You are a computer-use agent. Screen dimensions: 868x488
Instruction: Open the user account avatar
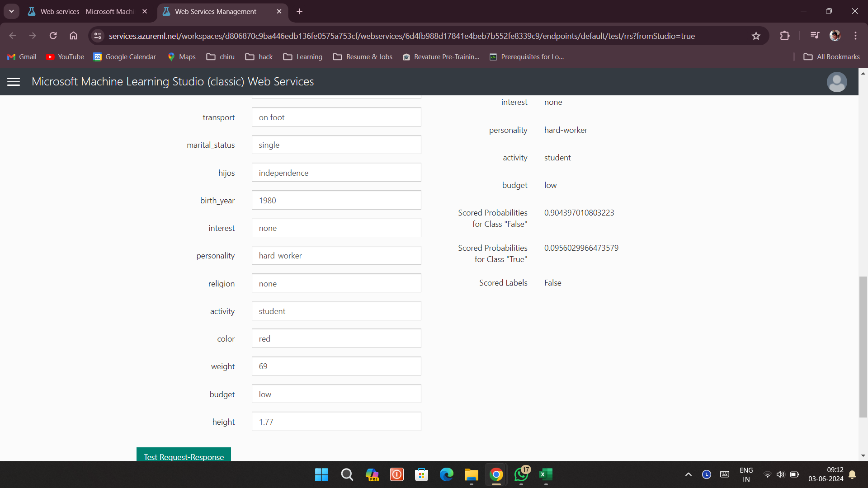[x=837, y=82]
